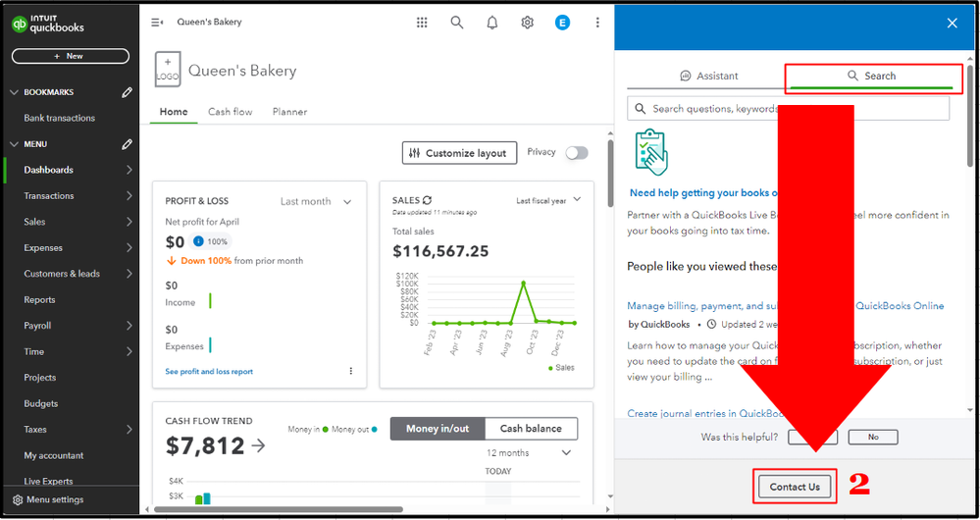Open the user profile avatar E
Image resolution: width=980 pixels, height=520 pixels.
tap(562, 23)
